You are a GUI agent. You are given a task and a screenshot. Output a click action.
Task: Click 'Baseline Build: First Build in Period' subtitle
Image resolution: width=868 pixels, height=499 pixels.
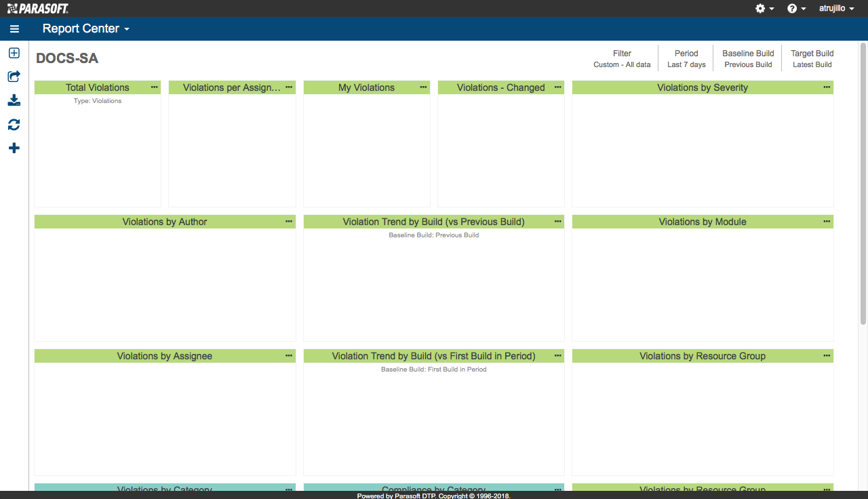434,370
